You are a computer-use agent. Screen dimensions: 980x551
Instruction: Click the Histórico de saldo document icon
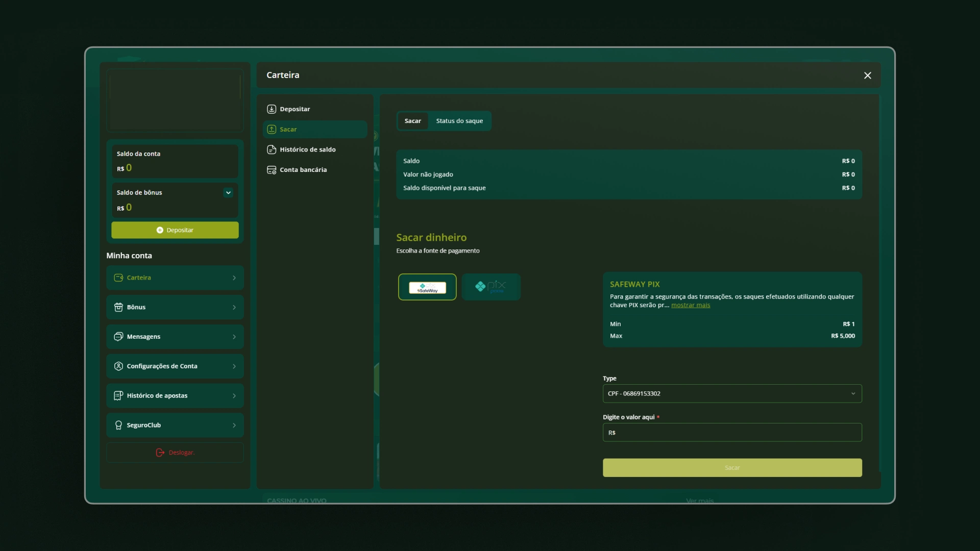[272, 149]
